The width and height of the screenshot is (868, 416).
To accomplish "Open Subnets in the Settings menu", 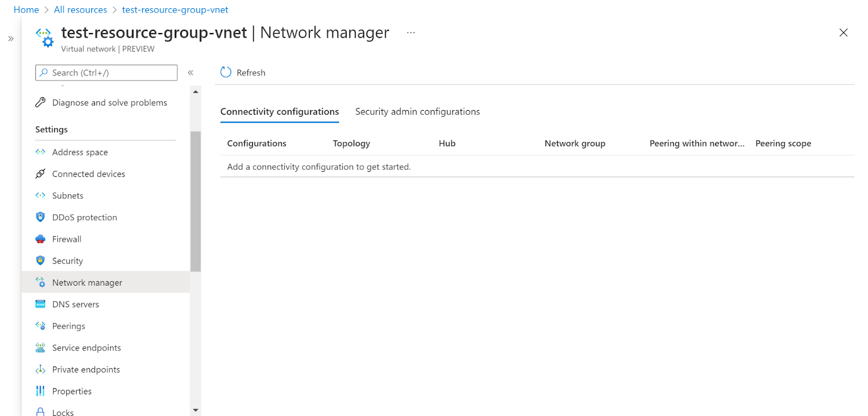I will coord(68,196).
